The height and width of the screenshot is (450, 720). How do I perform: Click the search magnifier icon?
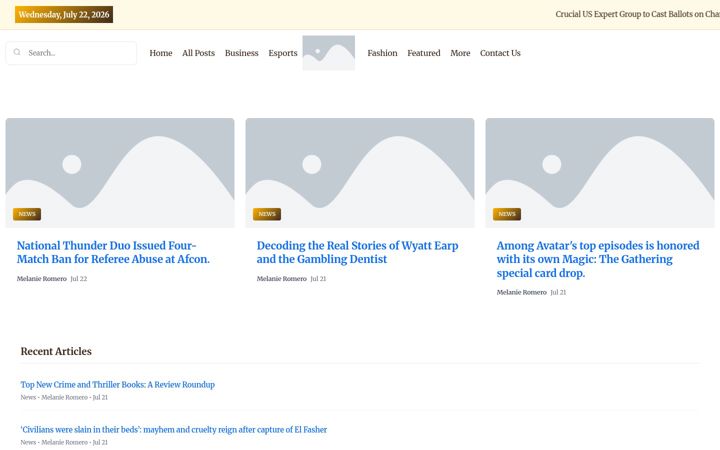click(x=17, y=52)
